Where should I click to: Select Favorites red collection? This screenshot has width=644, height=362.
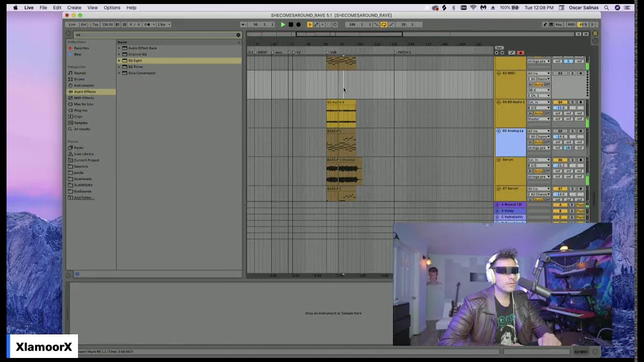[x=81, y=48]
